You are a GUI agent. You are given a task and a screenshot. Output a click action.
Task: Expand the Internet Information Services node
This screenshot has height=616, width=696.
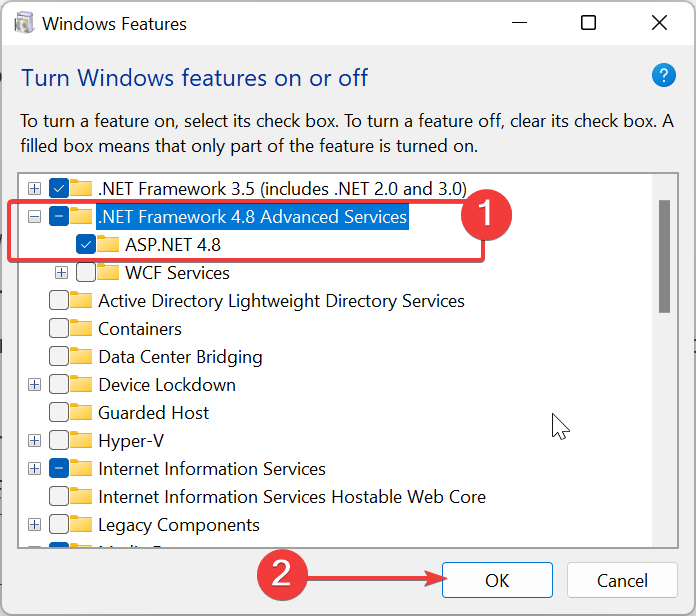(35, 469)
